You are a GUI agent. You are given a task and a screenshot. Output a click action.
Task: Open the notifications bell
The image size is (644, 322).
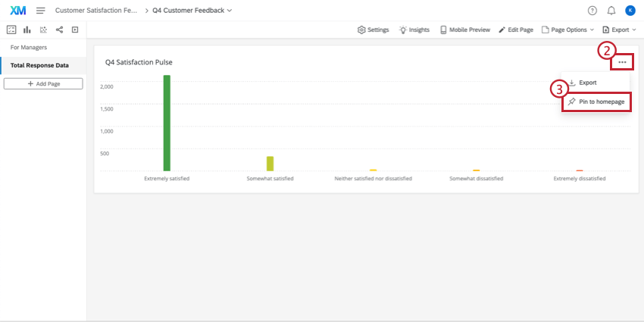point(611,11)
